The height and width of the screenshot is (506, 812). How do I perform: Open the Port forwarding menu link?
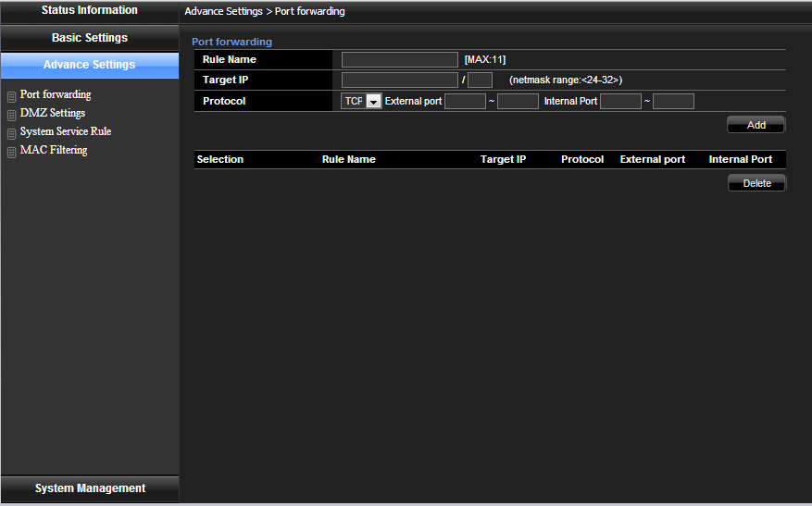56,94
